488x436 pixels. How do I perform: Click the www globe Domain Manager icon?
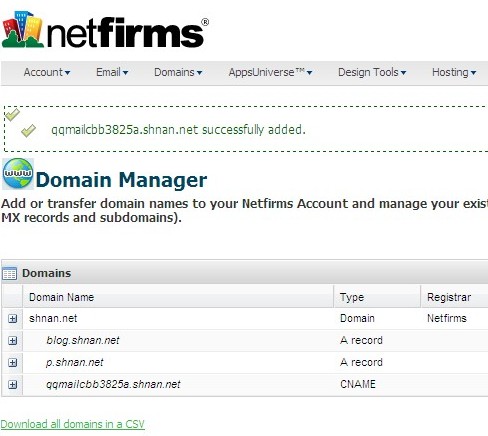tap(18, 174)
